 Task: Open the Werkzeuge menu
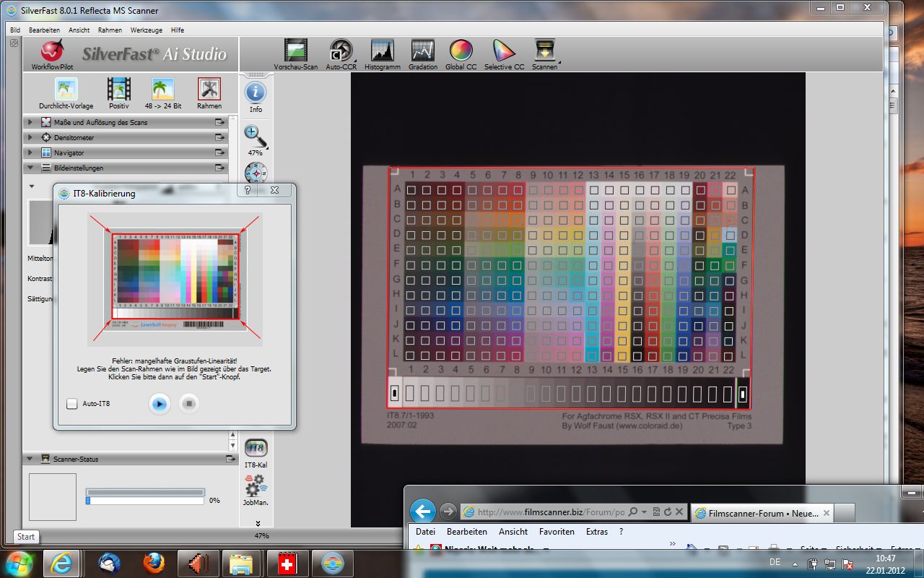[147, 30]
